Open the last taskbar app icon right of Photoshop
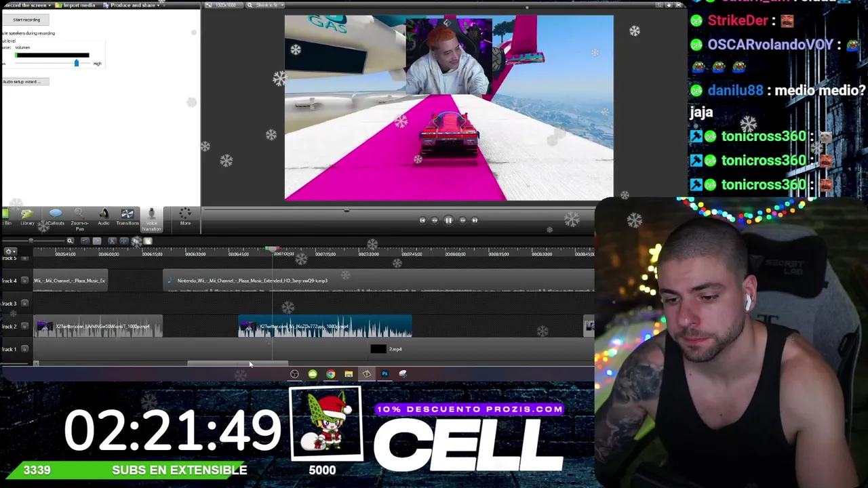This screenshot has width=868, height=488. pos(403,374)
